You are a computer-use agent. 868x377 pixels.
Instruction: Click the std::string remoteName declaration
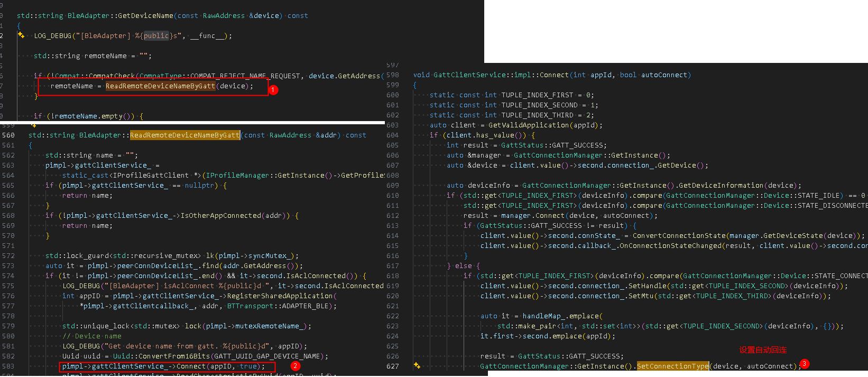(x=93, y=56)
